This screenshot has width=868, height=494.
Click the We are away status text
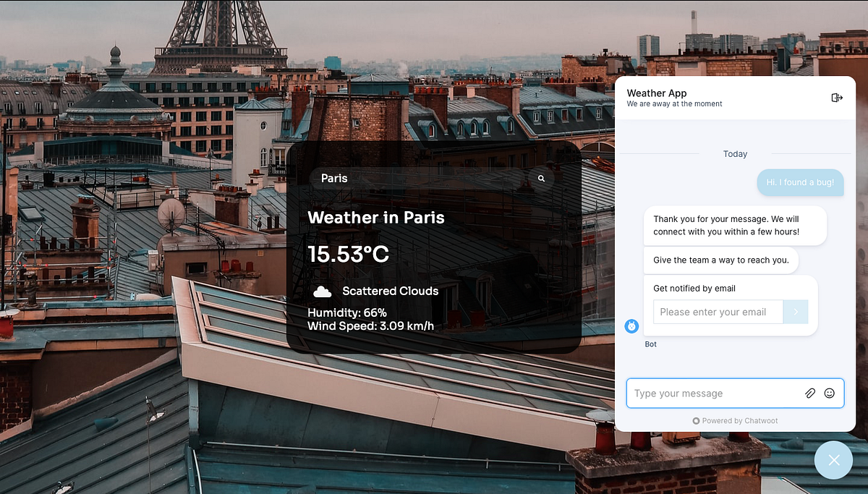674,103
